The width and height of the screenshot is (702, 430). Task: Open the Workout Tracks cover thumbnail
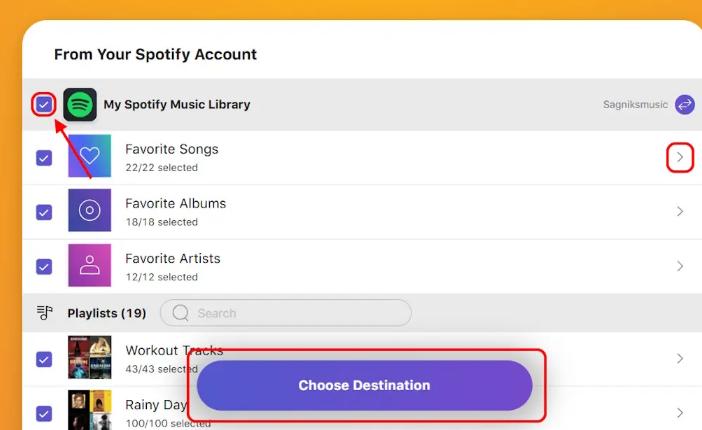(89, 358)
